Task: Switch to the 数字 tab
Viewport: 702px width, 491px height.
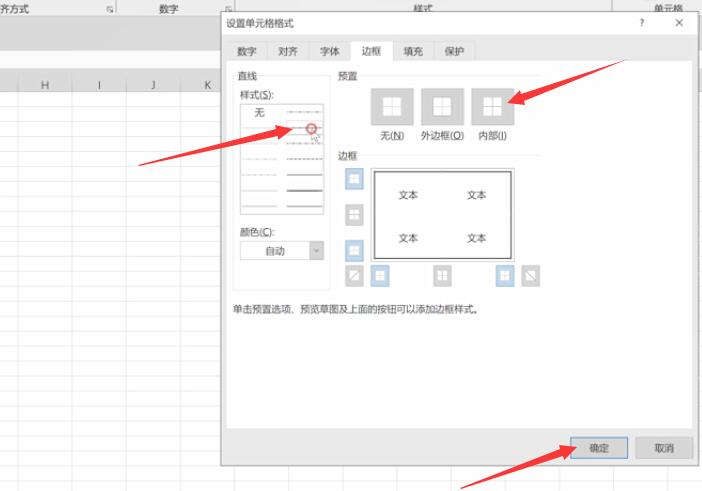Action: click(x=246, y=51)
